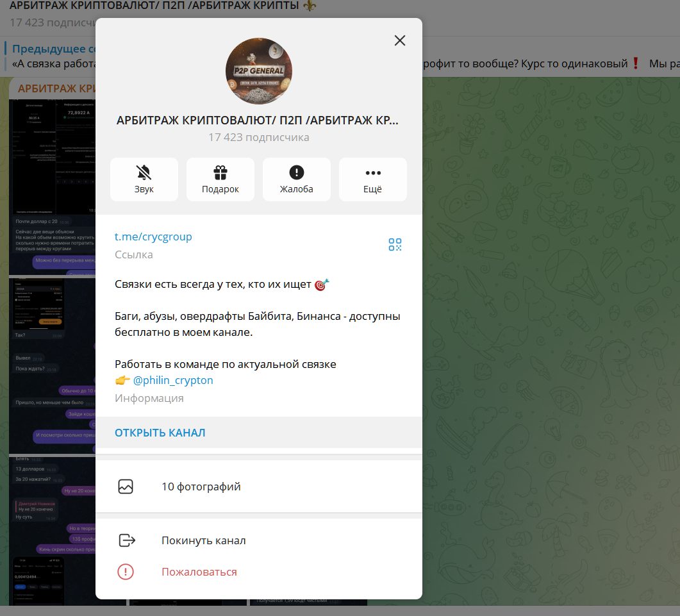
Task: Click the leave channel exit icon
Action: pyautogui.click(x=127, y=540)
